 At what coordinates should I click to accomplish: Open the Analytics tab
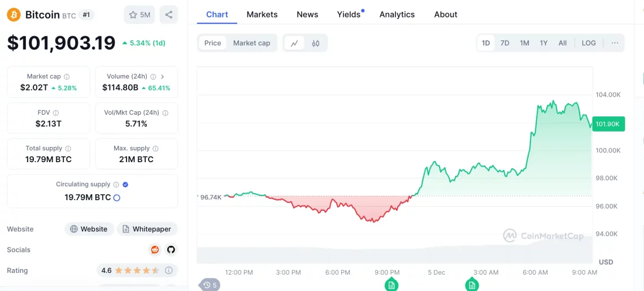pos(397,14)
